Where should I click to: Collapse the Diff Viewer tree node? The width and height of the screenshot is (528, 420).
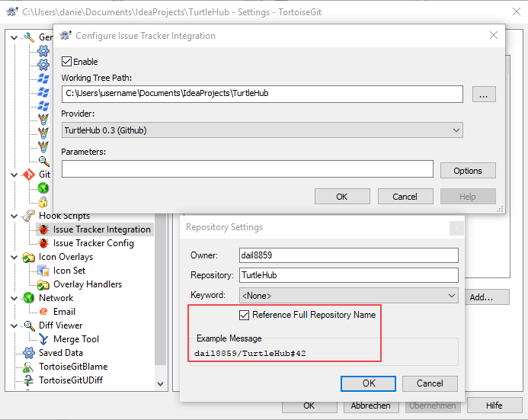click(14, 325)
